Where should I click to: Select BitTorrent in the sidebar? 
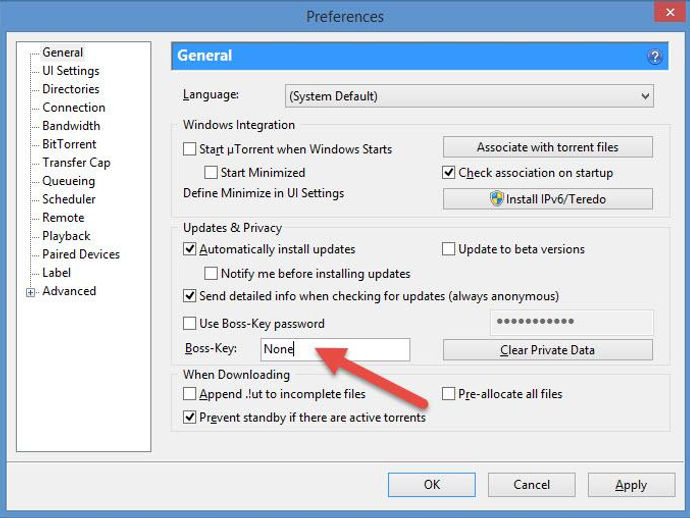[69, 144]
